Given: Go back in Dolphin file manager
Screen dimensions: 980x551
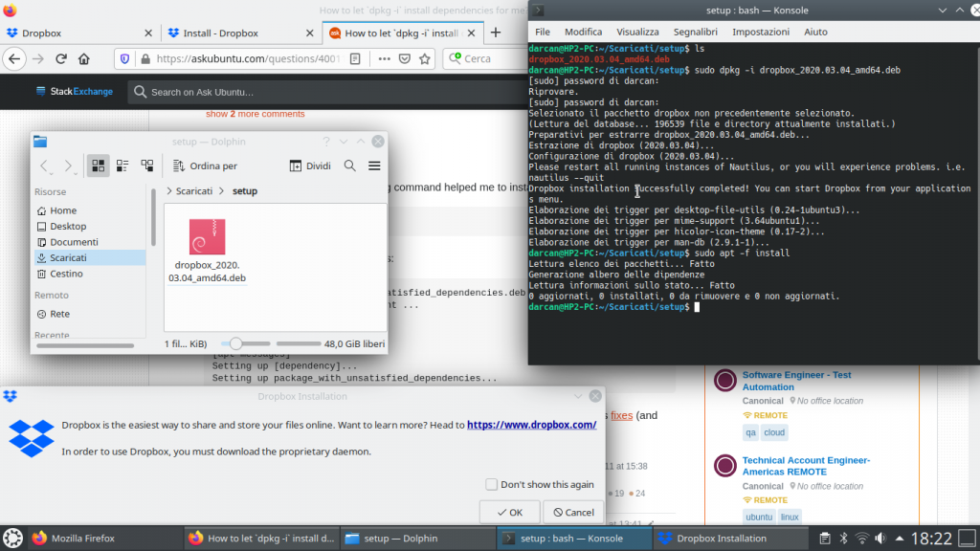Looking at the screenshot, I should coord(44,165).
